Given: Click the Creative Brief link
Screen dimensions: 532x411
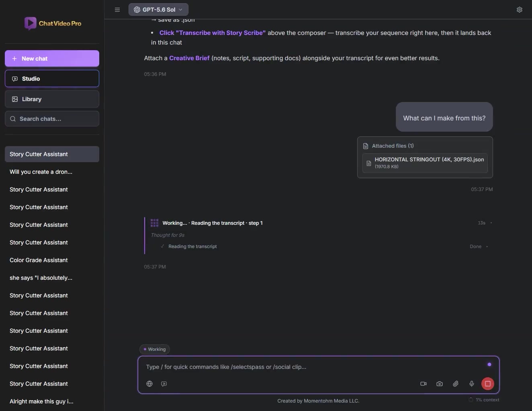Looking at the screenshot, I should [x=189, y=58].
